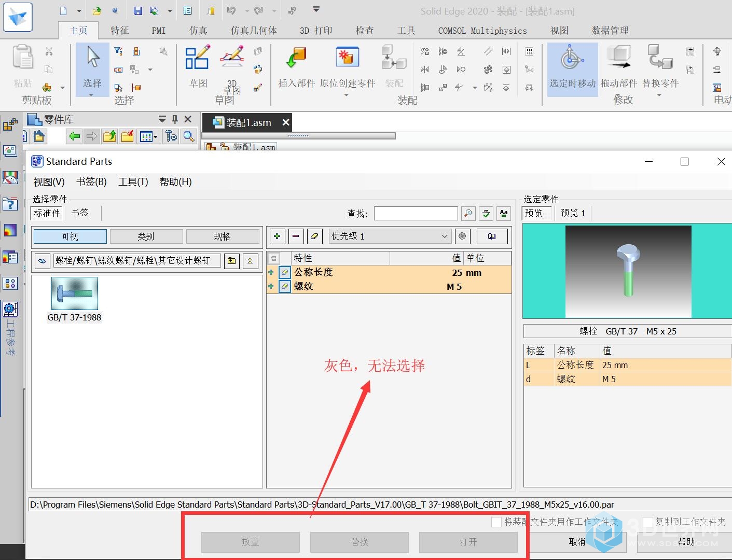Switch to the 特征 ribbon tab
The height and width of the screenshot is (560, 732).
120,31
